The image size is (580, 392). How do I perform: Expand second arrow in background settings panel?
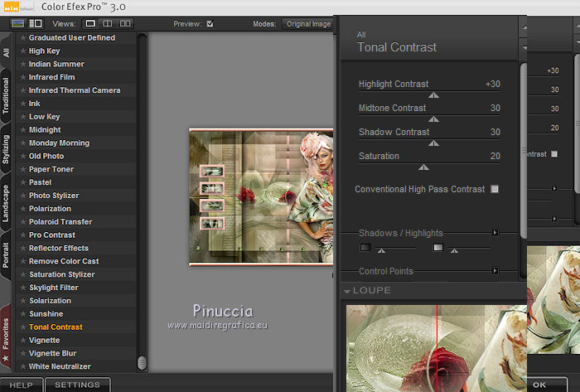pyautogui.click(x=554, y=219)
